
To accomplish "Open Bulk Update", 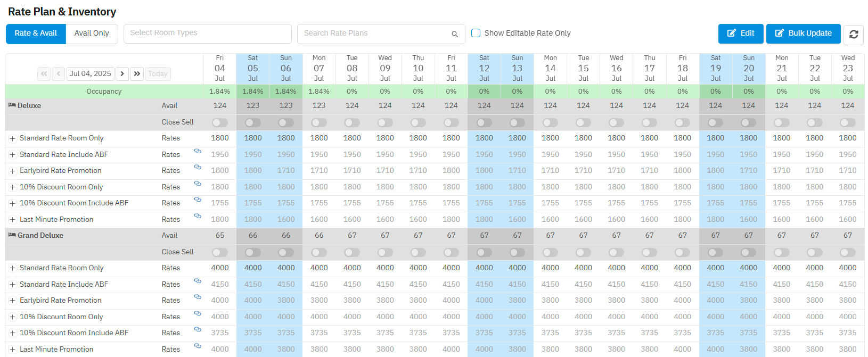I will [803, 34].
